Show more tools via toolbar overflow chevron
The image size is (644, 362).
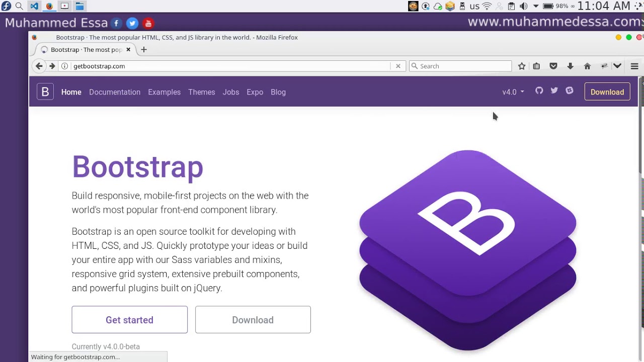tap(617, 66)
